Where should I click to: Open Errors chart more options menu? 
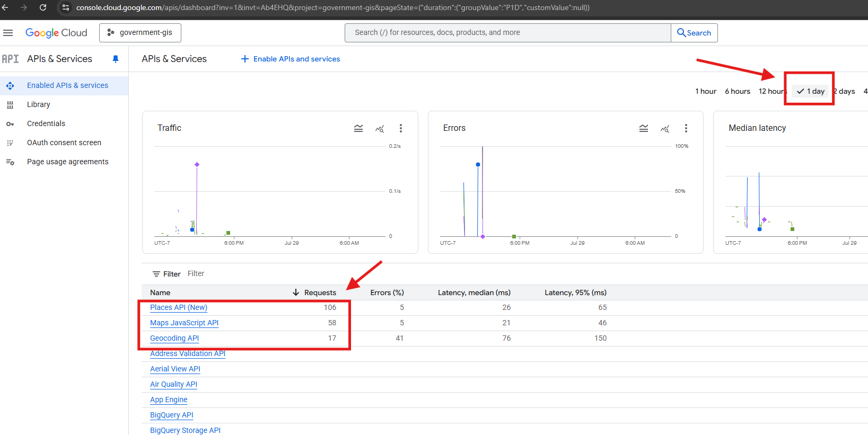click(686, 128)
